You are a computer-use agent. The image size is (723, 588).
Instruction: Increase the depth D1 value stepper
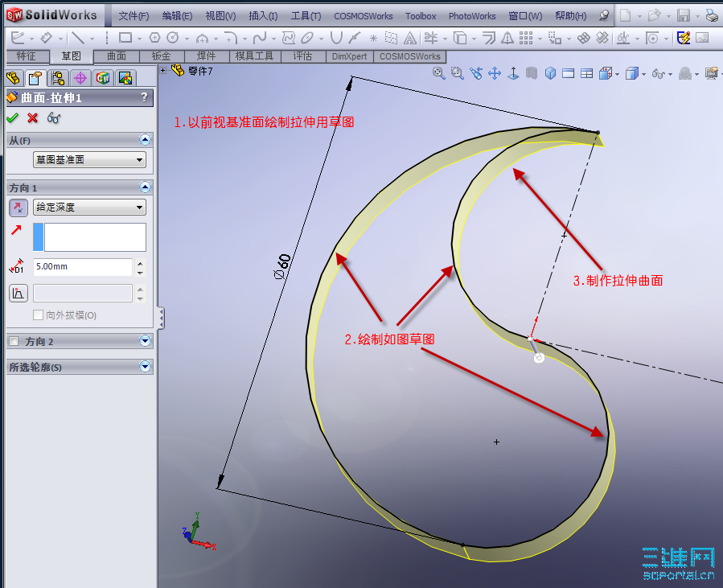click(140, 263)
